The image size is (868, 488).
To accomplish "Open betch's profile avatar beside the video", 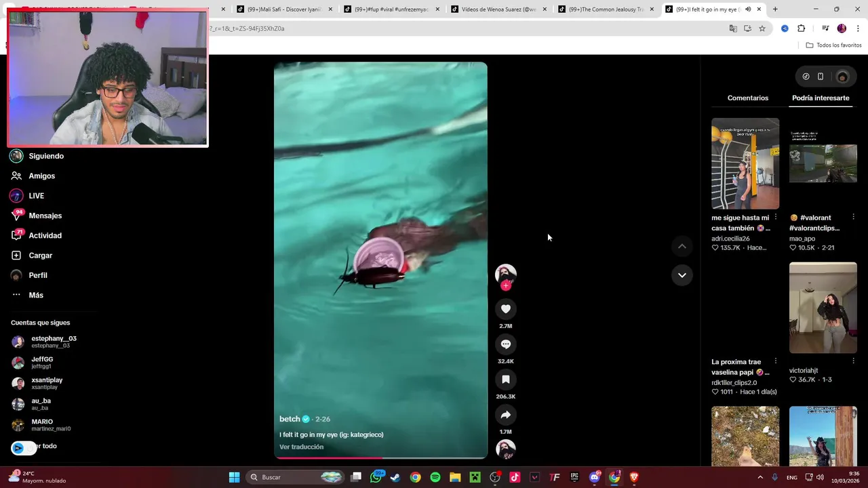I will point(505,274).
